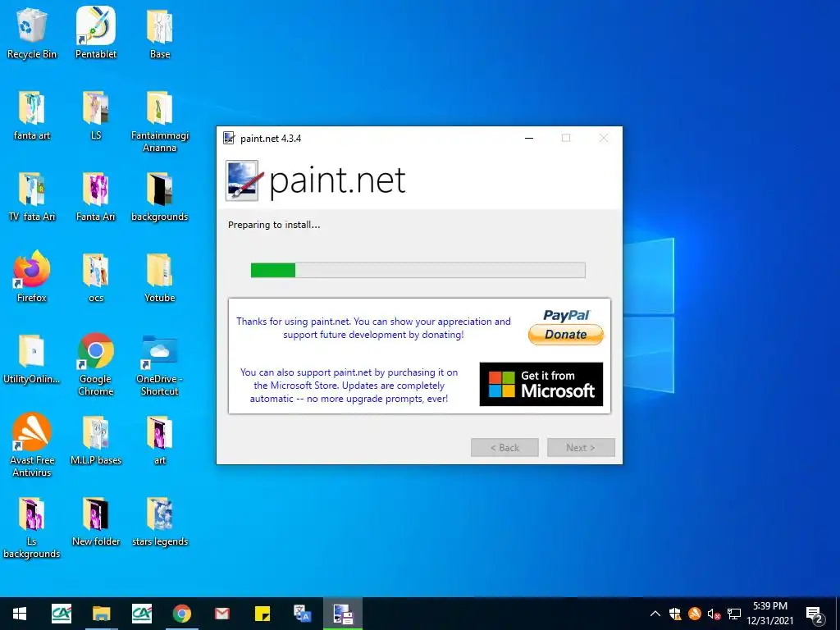
Task: Show hidden system tray icons
Action: [x=655, y=614]
